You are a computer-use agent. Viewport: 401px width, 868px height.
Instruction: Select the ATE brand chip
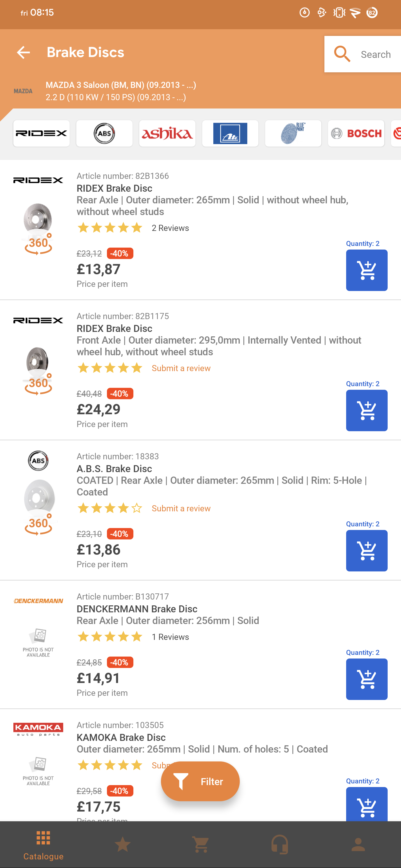coord(230,134)
